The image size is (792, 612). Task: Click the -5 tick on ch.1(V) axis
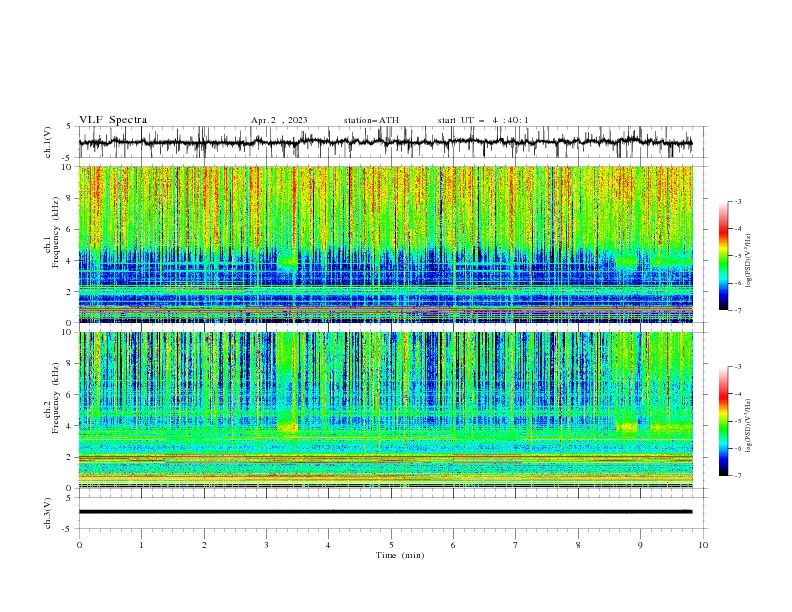point(67,158)
